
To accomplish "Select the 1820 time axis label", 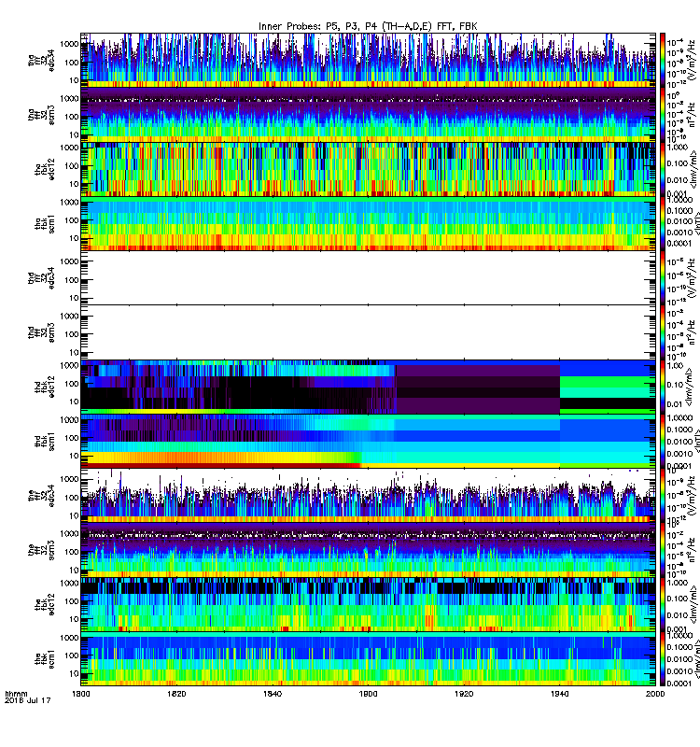I will (176, 694).
